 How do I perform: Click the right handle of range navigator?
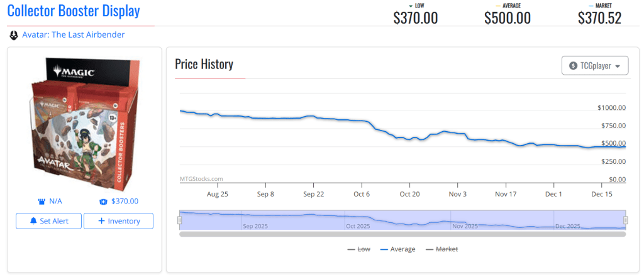(626, 220)
